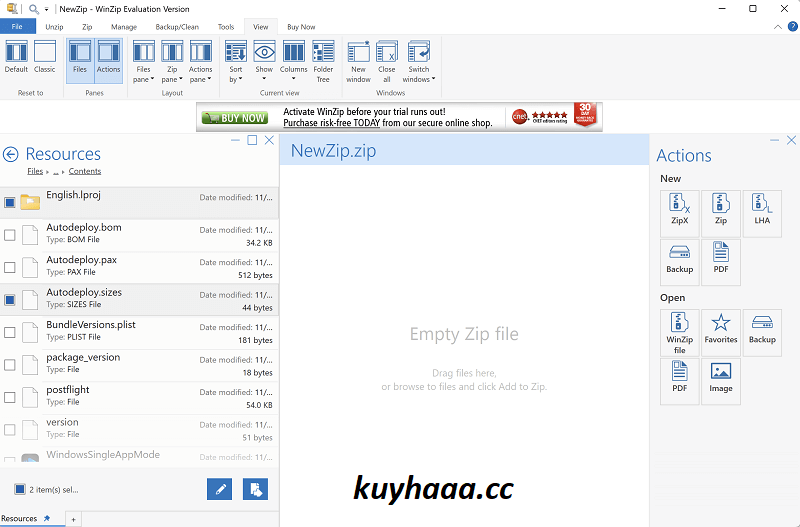This screenshot has height=527, width=800.
Task: Open a New window
Action: click(359, 62)
